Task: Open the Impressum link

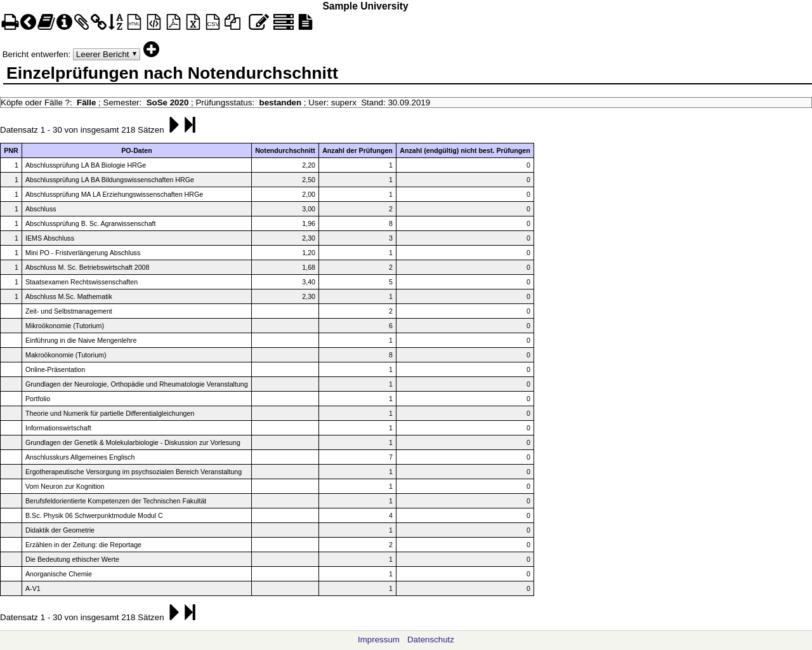Action: click(378, 640)
